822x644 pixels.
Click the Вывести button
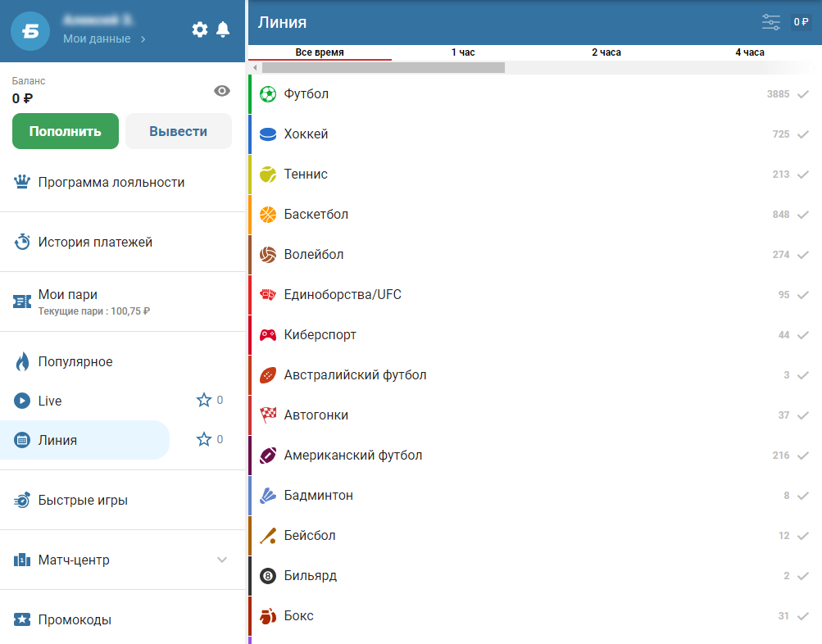178,131
